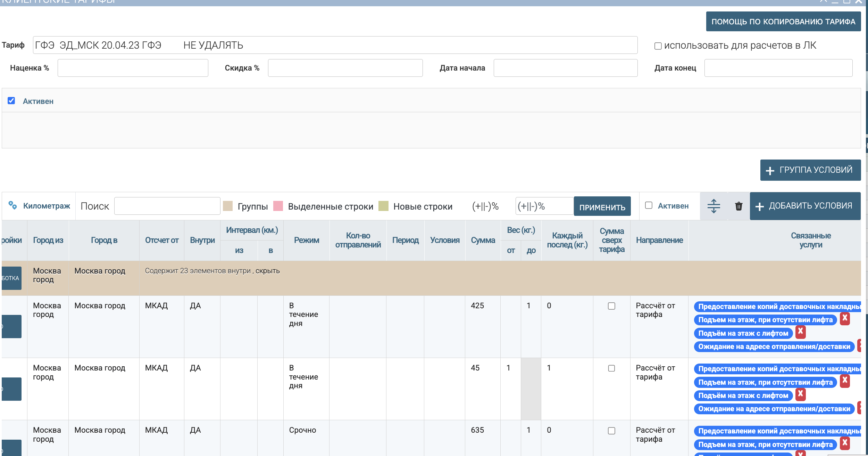Screen dimensions: 868x456
Task: Click the expand/collapse rows arrows icon
Action: point(713,206)
